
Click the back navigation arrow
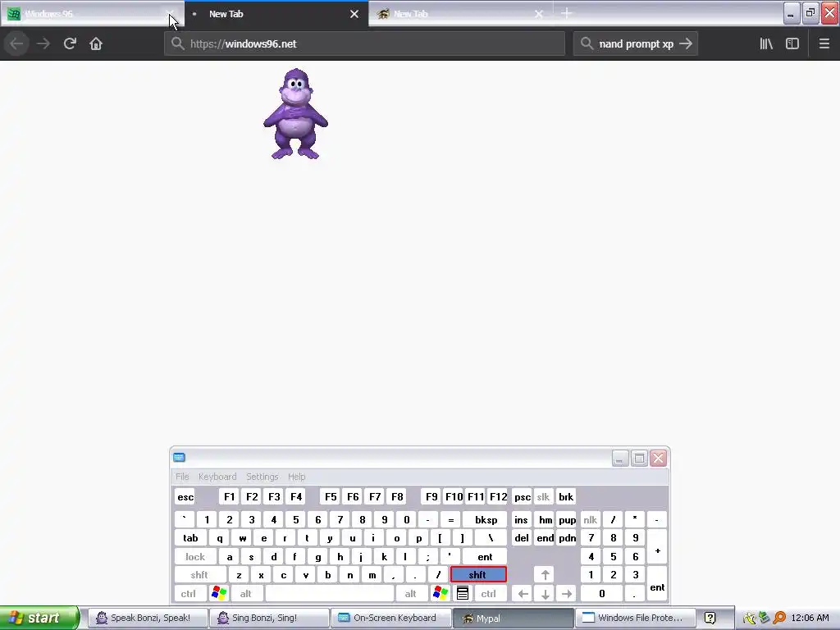16,43
